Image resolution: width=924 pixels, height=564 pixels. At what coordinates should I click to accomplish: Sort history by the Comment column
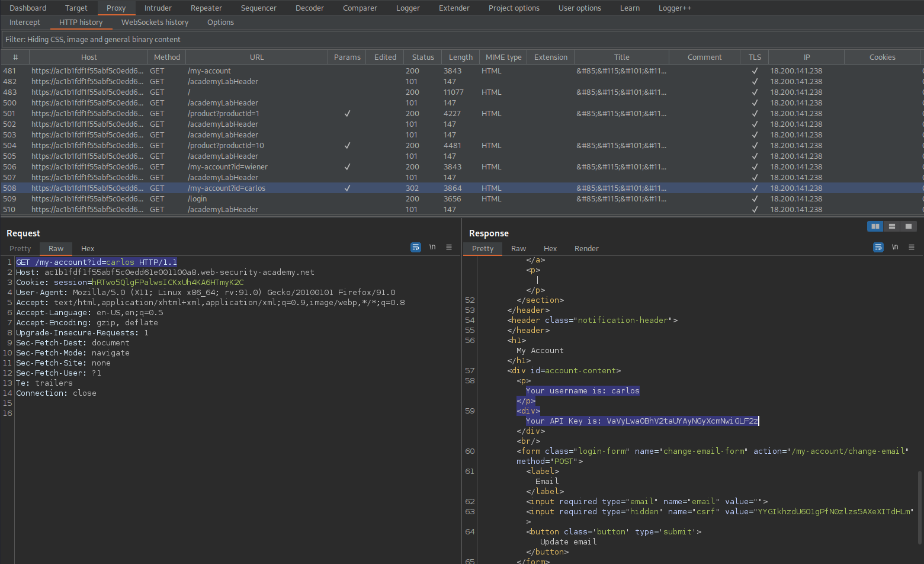[705, 57]
